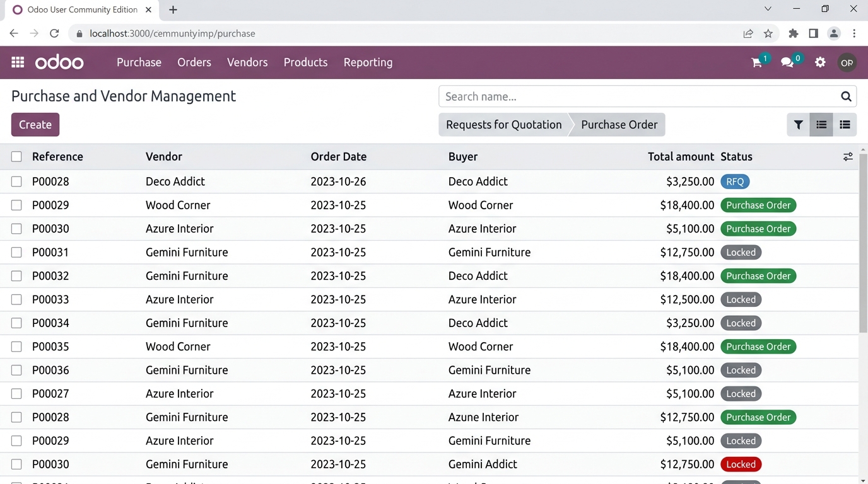
Task: Open the Orders menu
Action: [x=194, y=62]
